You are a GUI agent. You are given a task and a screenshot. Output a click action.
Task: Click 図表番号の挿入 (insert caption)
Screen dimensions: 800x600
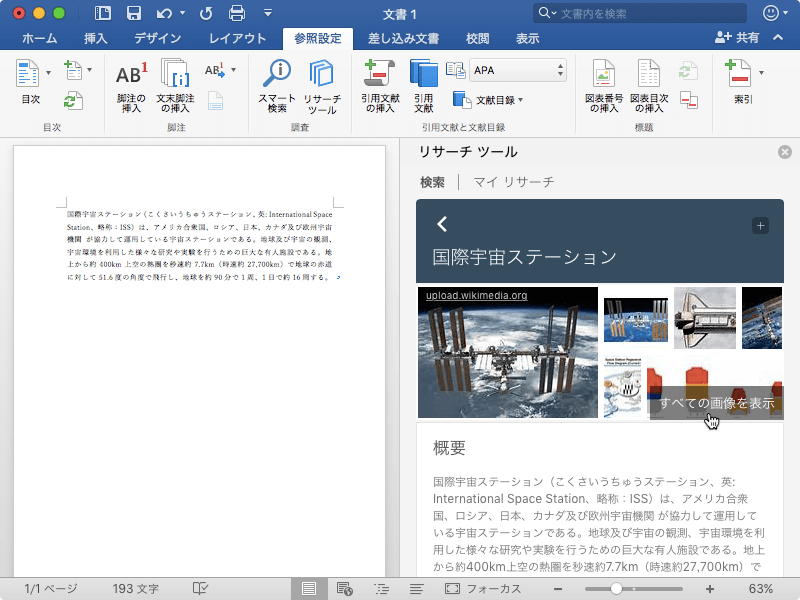(604, 86)
